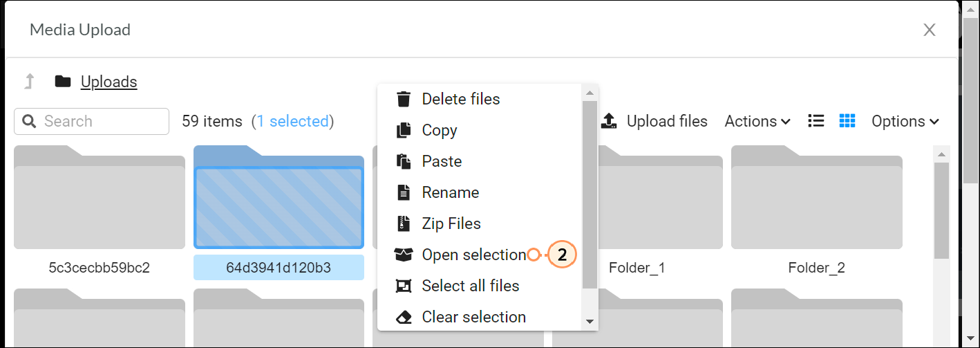
Task: Click the 64d3941d120b3 folder name label
Action: 279,268
